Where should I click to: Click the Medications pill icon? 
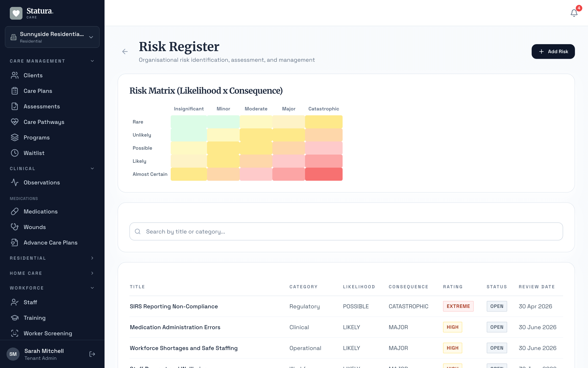tap(14, 212)
